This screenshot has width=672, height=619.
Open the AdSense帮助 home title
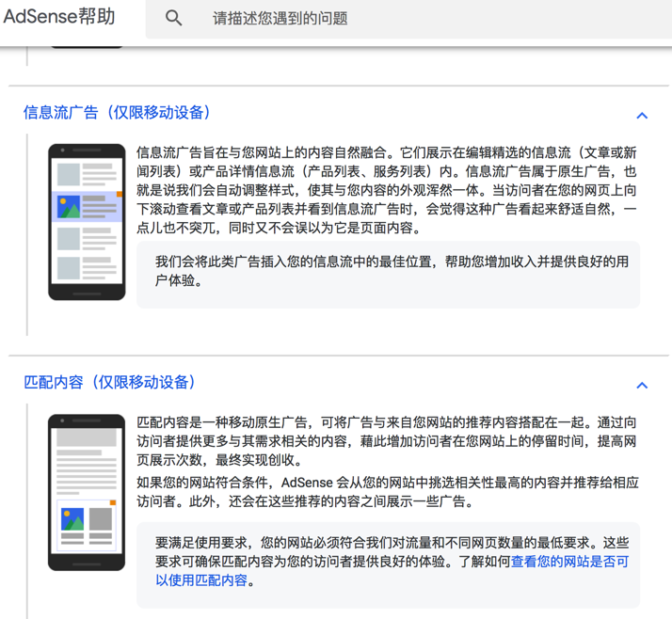[59, 16]
